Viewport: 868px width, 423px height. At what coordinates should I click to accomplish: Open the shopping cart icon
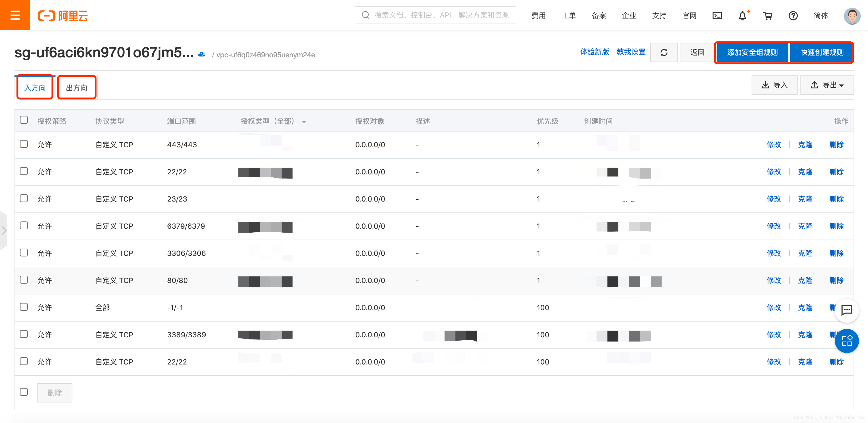click(x=768, y=15)
